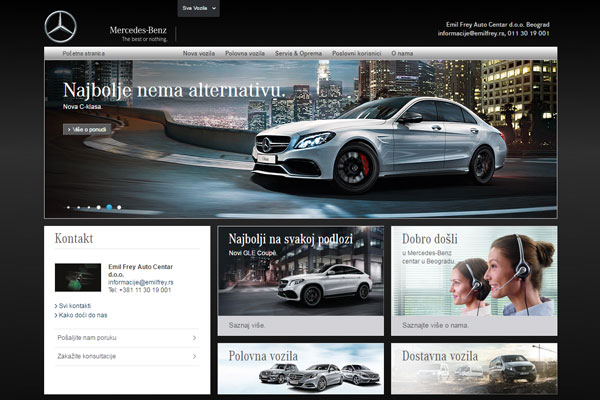This screenshot has width=600, height=400.
Task: Open the O nama menu
Action: click(x=402, y=53)
